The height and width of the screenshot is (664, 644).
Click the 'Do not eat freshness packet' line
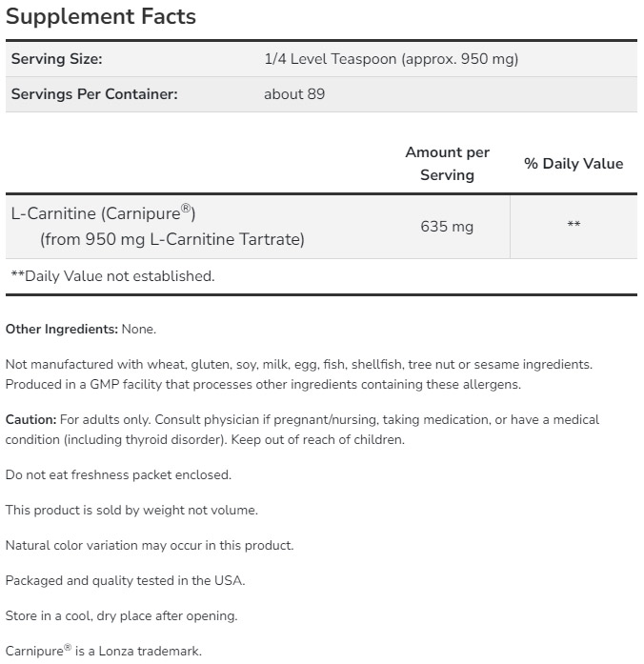point(118,474)
